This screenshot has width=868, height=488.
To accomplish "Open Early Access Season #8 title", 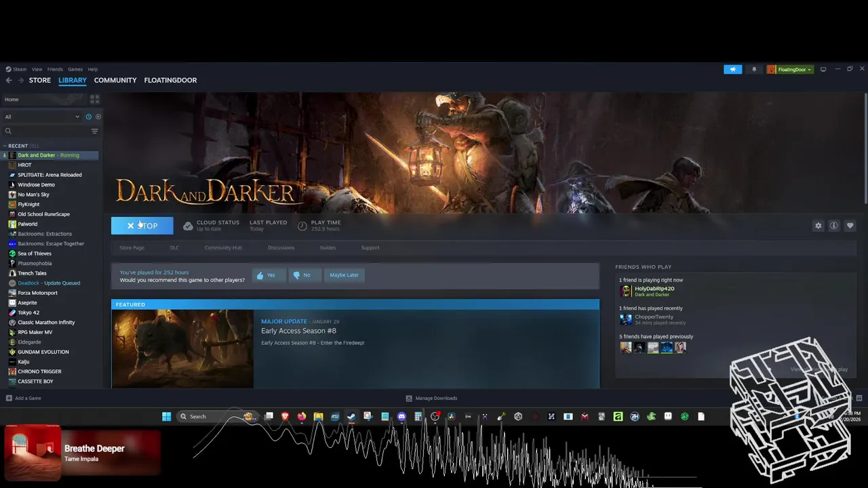I will (298, 331).
